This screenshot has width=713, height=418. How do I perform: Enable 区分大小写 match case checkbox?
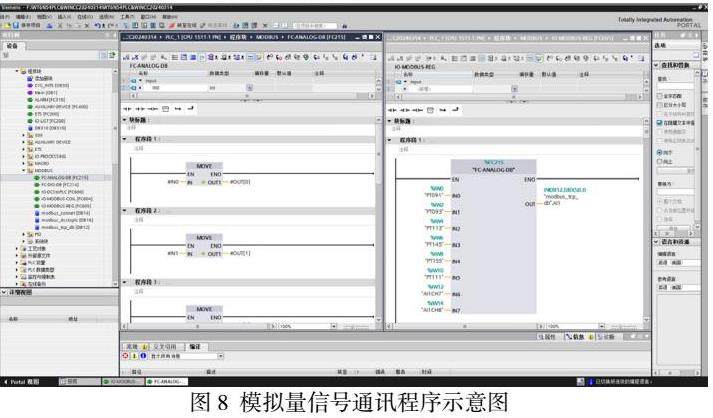point(660,105)
